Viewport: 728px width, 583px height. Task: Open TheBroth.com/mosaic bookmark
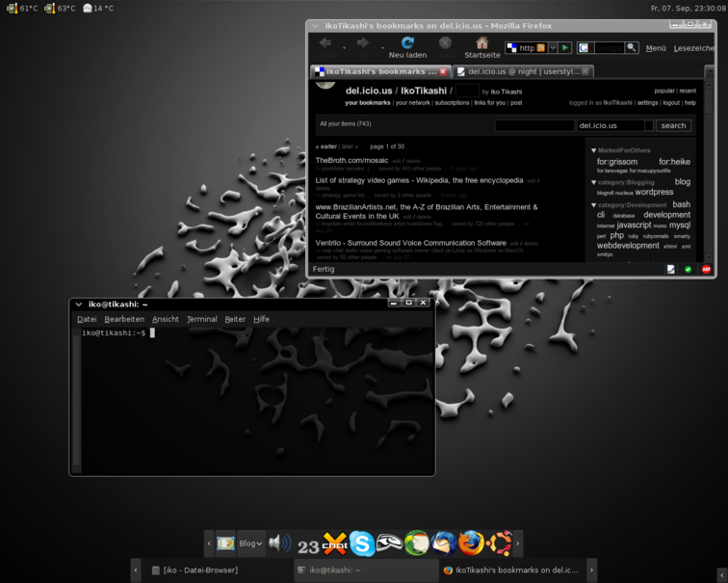pos(351,160)
